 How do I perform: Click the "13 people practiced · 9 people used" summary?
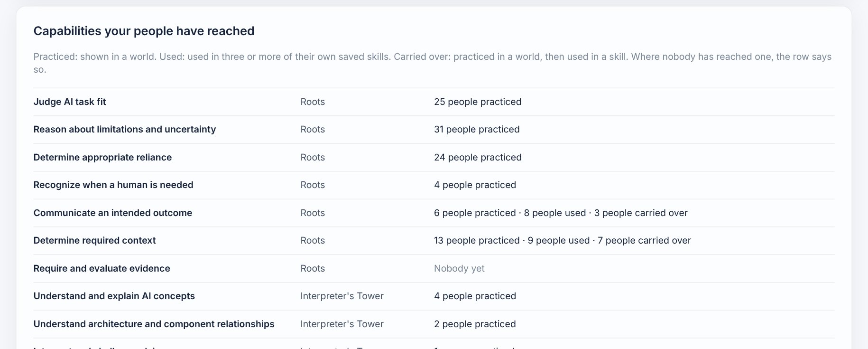click(x=563, y=240)
